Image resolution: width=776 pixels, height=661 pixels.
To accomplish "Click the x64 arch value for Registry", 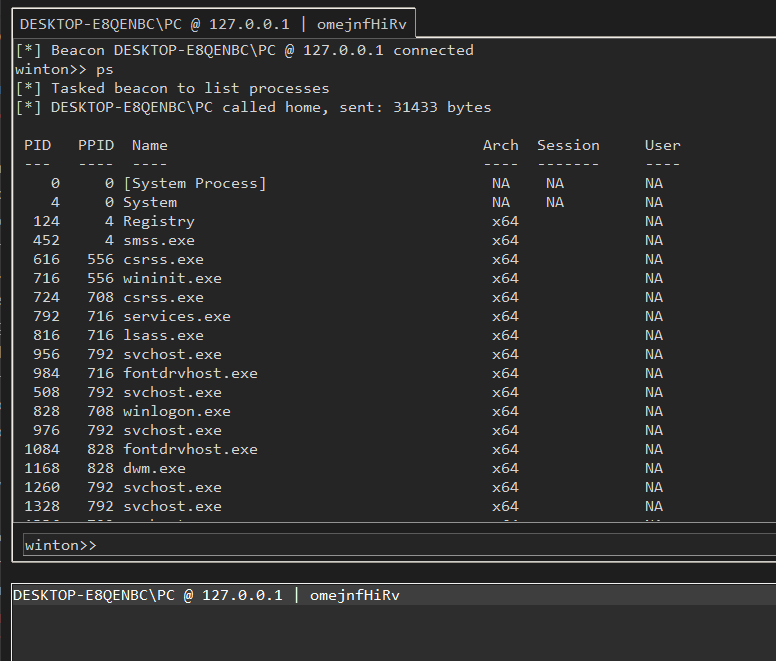I will pyautogui.click(x=505, y=221).
